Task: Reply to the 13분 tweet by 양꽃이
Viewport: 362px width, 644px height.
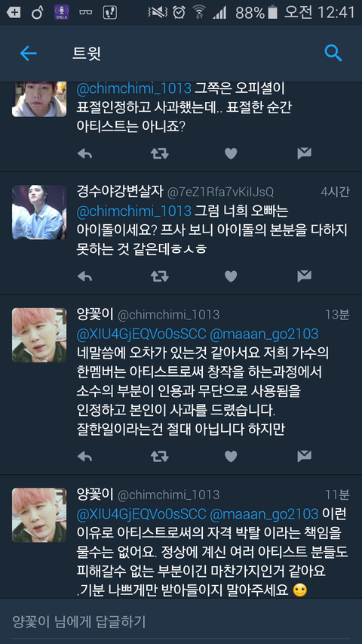Action: pyautogui.click(x=84, y=456)
